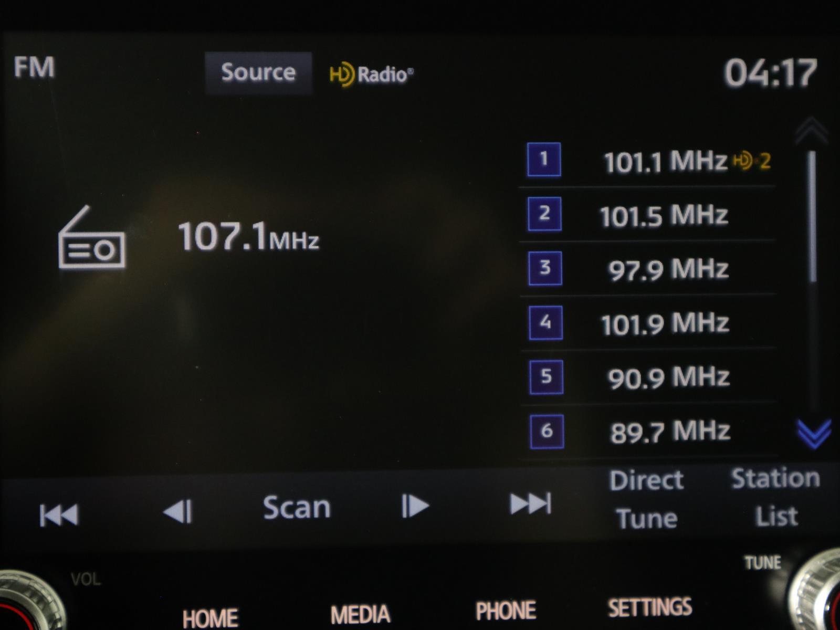The height and width of the screenshot is (630, 840).
Task: Select preset 1 number badge
Action: coord(544,160)
